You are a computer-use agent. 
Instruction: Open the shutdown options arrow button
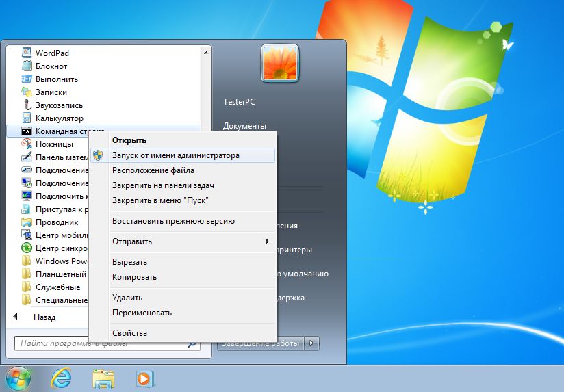pyautogui.click(x=311, y=343)
